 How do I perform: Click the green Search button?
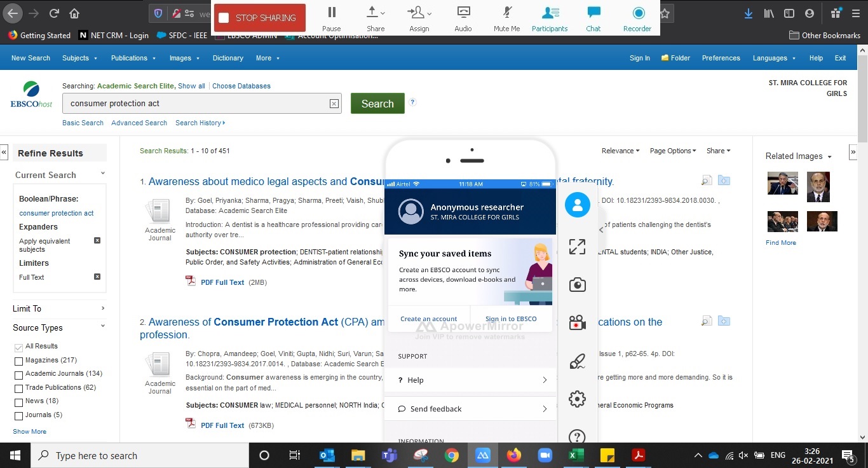click(x=377, y=103)
